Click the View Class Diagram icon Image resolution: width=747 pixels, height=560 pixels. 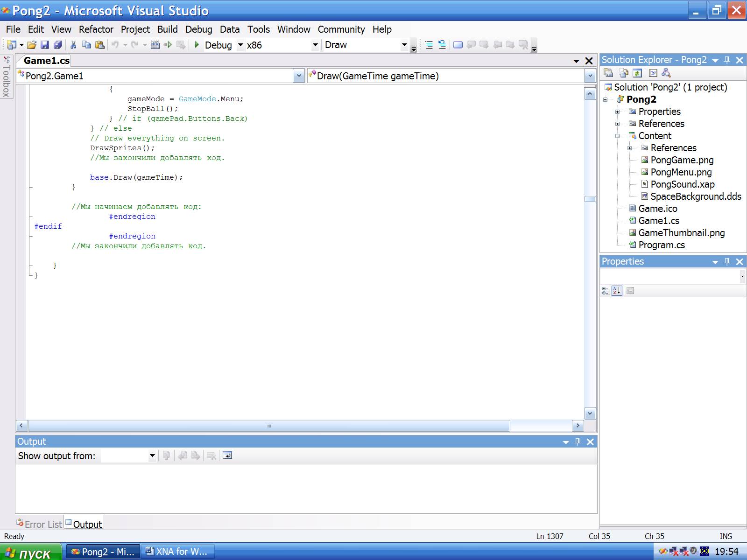pos(666,73)
